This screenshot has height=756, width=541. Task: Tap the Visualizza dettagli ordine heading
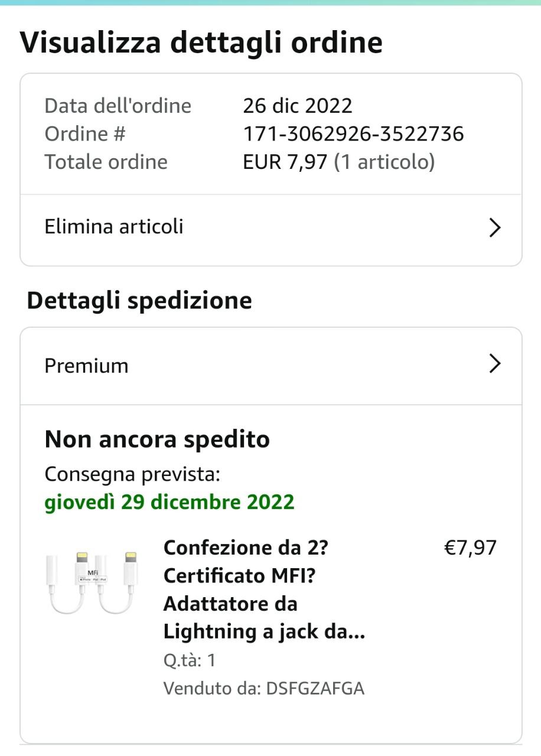pos(201,43)
